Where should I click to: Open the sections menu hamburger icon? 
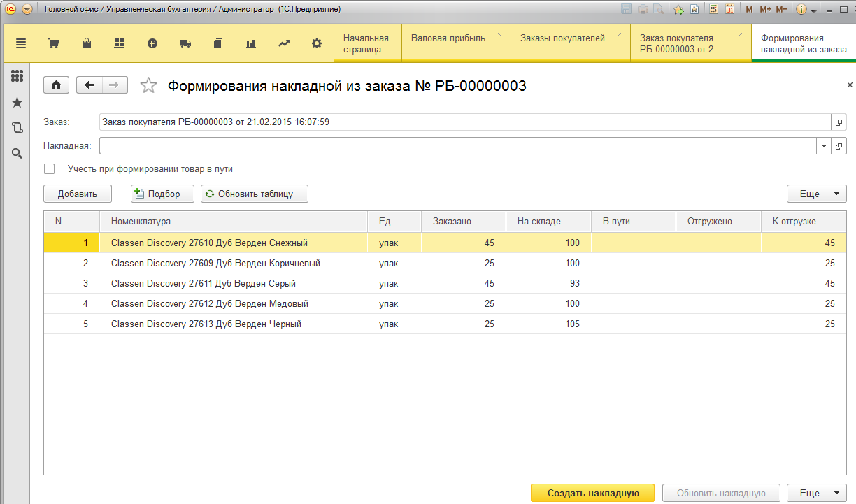(21, 43)
